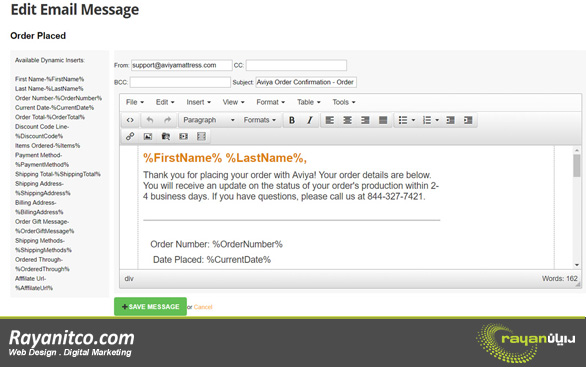
Task: Click '%ShippingAddress%' in inserts list
Action: coord(43,193)
